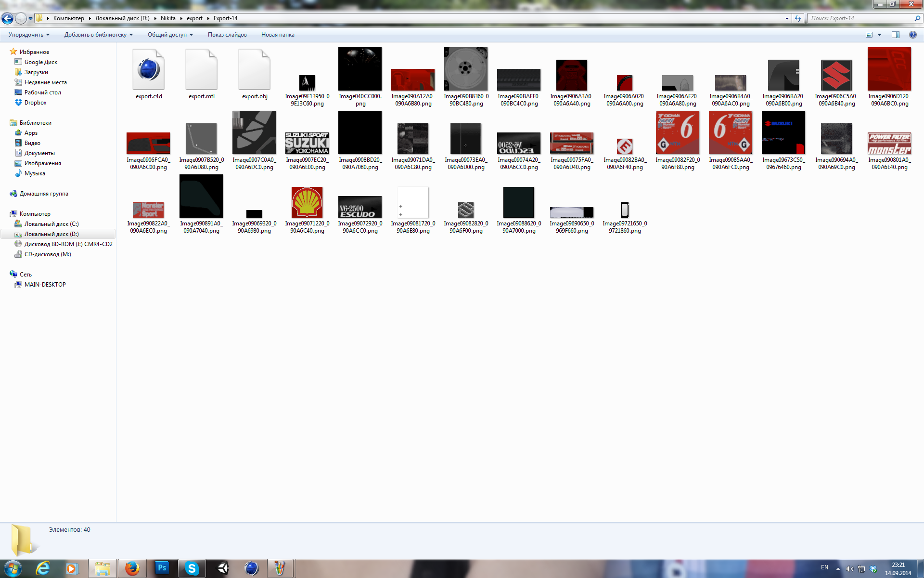Select V6-2500 ESCUDO thumbnail Image09072920
Viewport: 924px width, 578px height.
click(360, 207)
